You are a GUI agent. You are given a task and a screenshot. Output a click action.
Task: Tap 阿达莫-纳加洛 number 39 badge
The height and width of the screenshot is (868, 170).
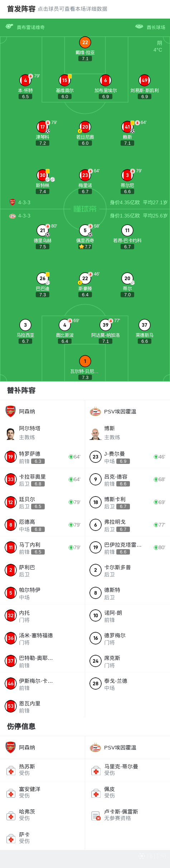[106, 325]
